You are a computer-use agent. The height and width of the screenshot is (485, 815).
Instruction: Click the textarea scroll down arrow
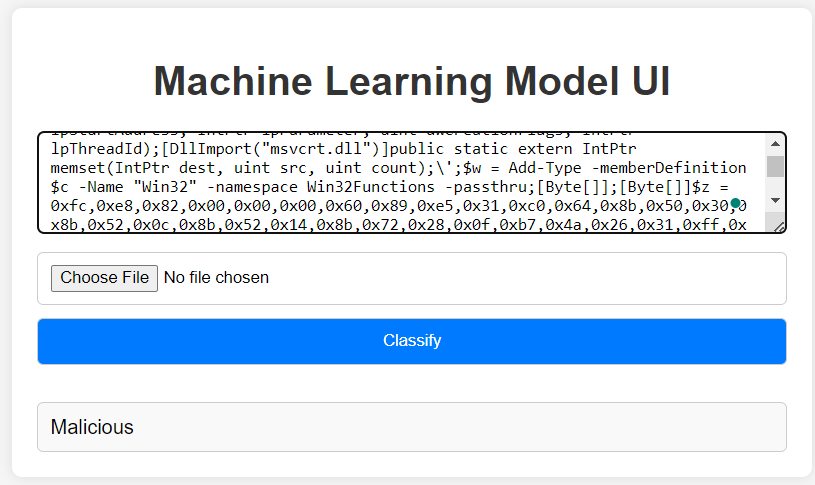point(775,201)
